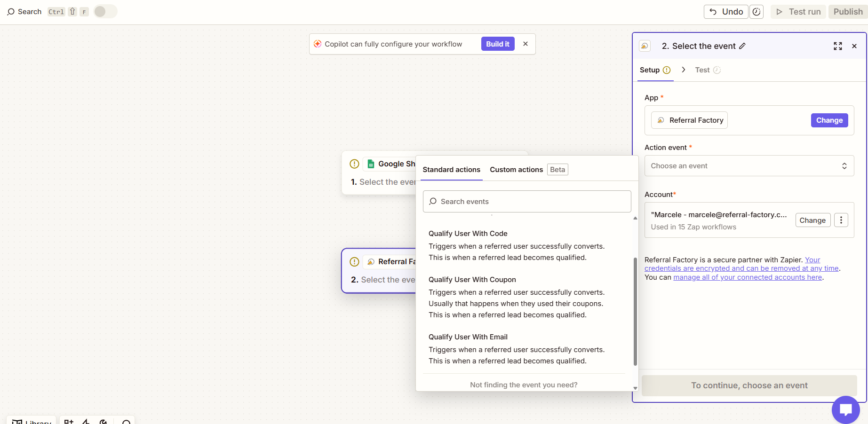The height and width of the screenshot is (424, 868).
Task: Click the Referral Factory app chip
Action: click(689, 120)
